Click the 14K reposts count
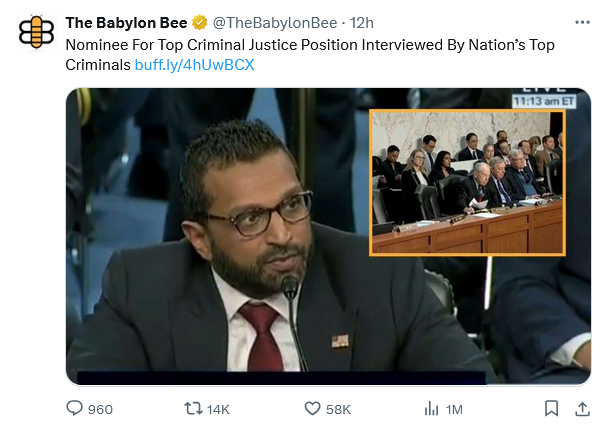 click(219, 409)
